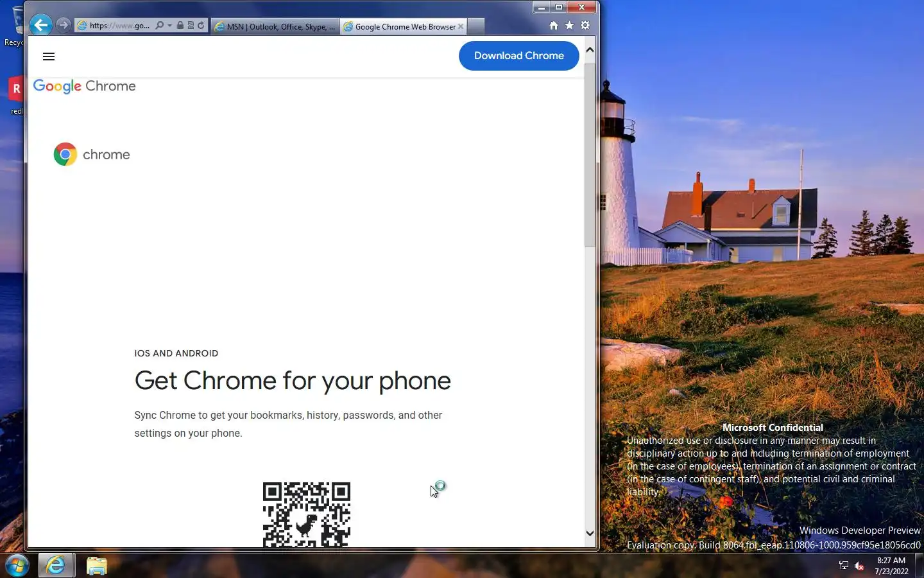The height and width of the screenshot is (578, 924).
Task: Open the Favorites star icon
Action: click(569, 26)
